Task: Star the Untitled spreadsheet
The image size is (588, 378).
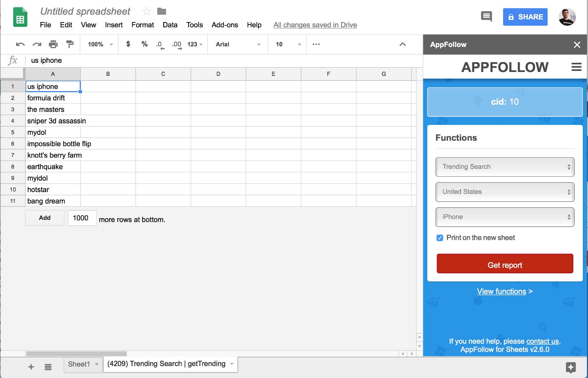Action: (x=146, y=11)
